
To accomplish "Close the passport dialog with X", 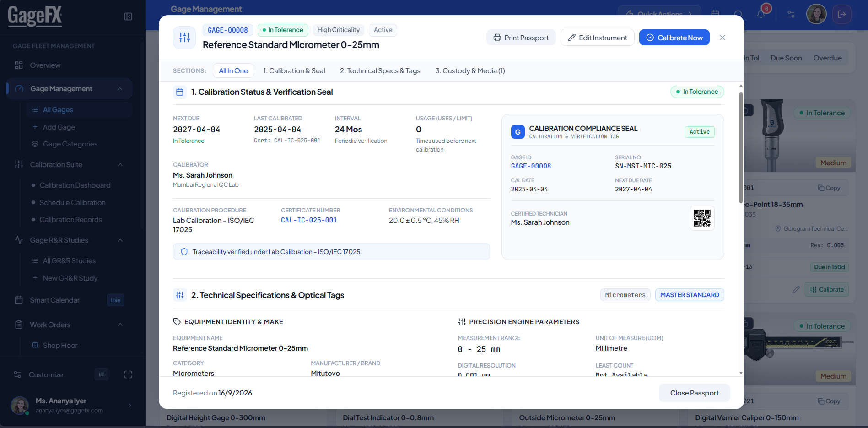I will 722,38.
